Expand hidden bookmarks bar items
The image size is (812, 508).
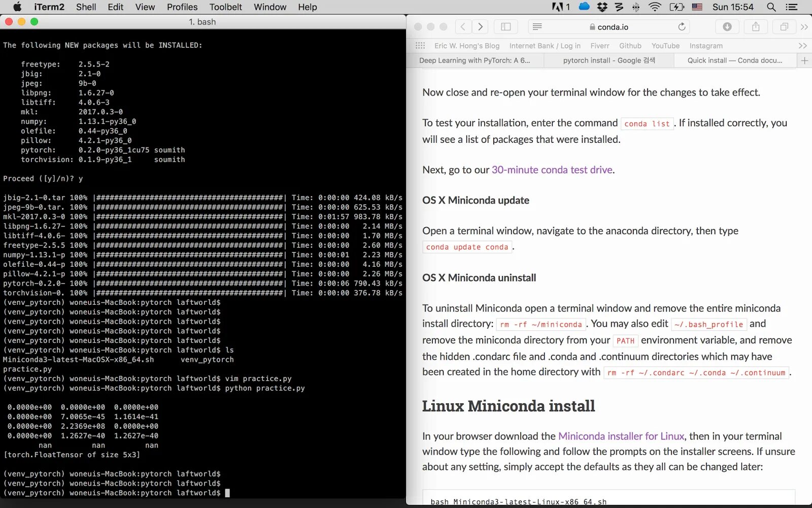pyautogui.click(x=802, y=46)
